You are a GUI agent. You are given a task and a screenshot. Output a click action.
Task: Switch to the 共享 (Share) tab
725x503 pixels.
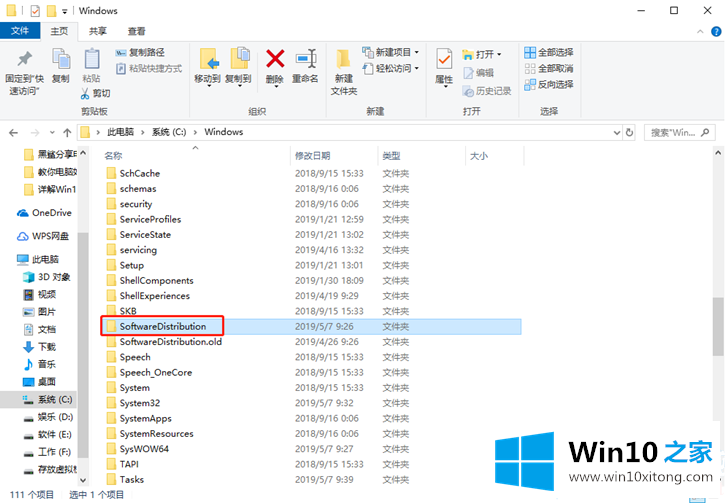click(x=98, y=31)
